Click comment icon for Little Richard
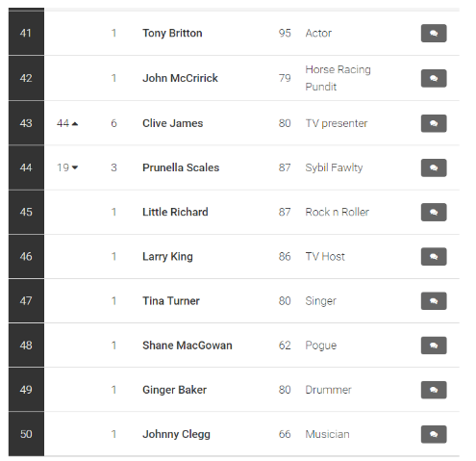Screen dimensions: 476x461 (434, 212)
